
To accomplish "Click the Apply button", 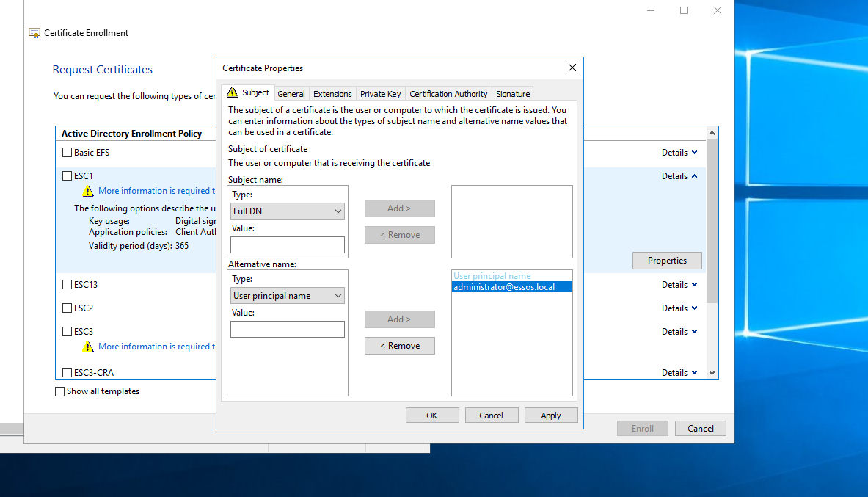I will pyautogui.click(x=551, y=416).
